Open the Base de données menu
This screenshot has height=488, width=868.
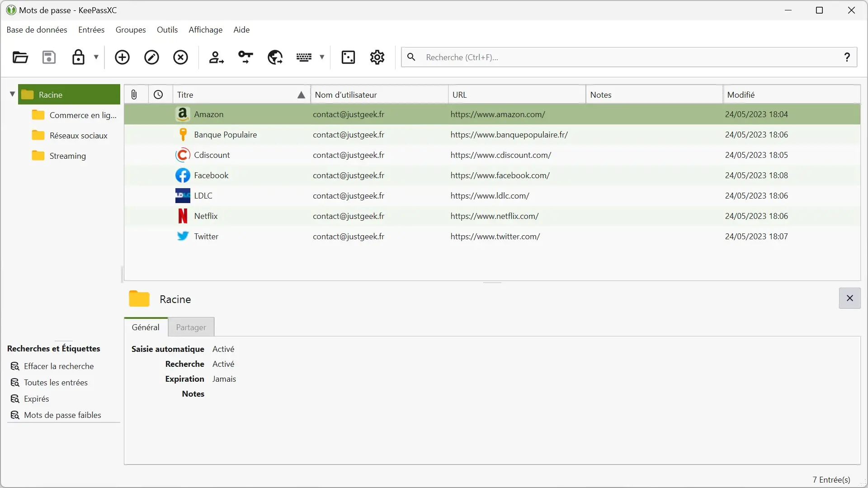tap(37, 30)
